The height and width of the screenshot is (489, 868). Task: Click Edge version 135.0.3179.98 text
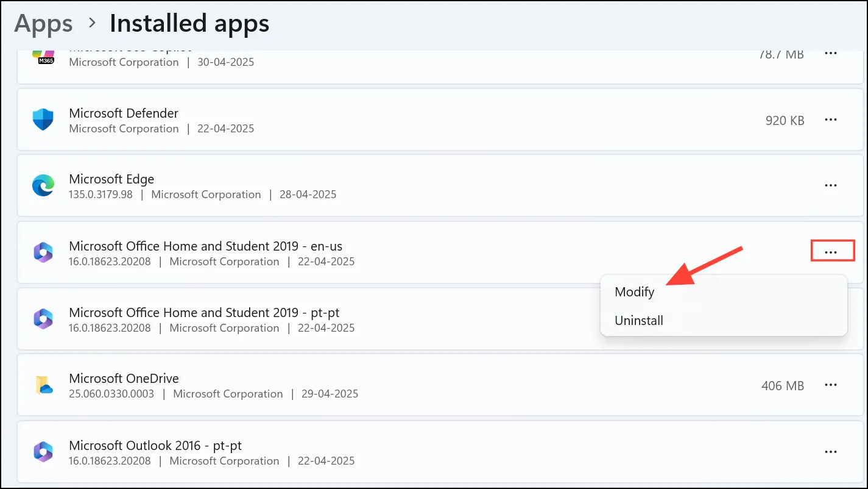click(101, 195)
